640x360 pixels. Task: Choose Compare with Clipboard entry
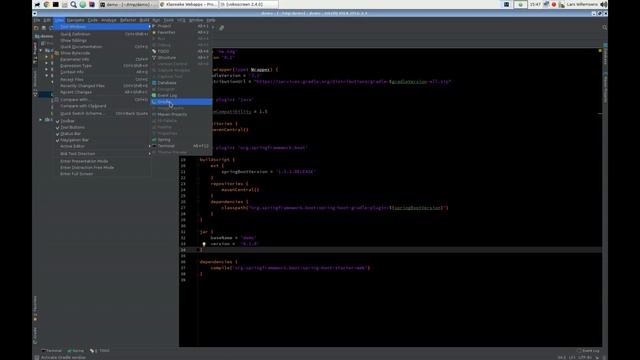click(x=102, y=106)
